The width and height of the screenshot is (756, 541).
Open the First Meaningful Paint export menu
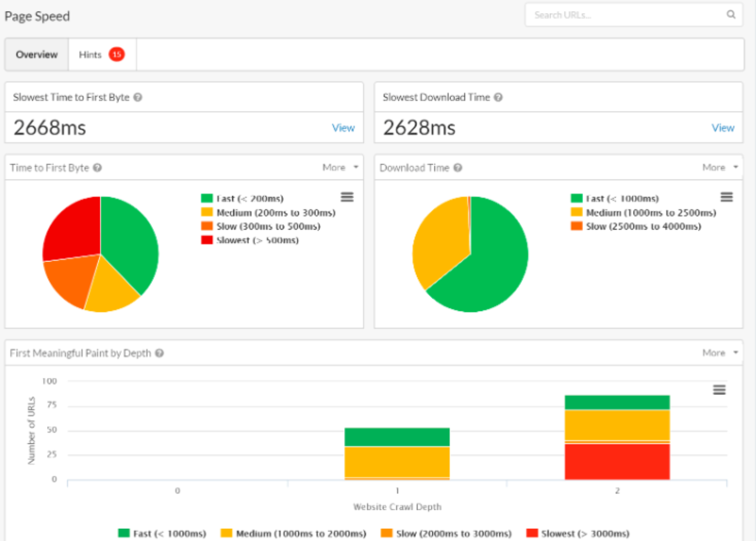pyautogui.click(x=719, y=390)
